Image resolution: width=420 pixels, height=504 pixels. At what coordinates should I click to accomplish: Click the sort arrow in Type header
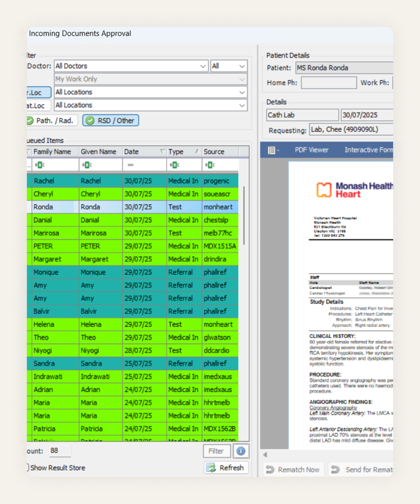[x=197, y=152]
